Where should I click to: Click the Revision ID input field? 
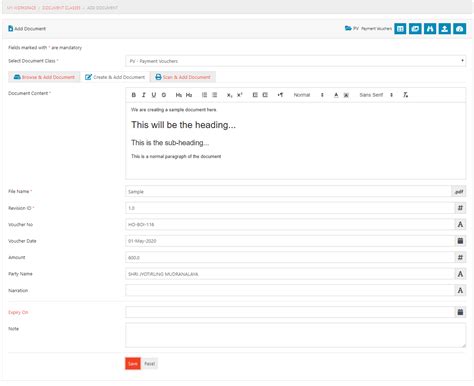click(290, 208)
